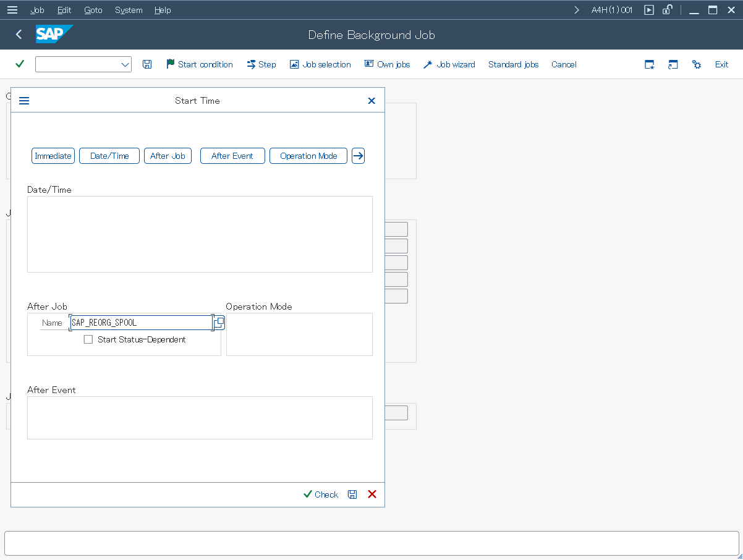Click the right arrow for more start options
The width and height of the screenshot is (743, 560).
pos(358,156)
